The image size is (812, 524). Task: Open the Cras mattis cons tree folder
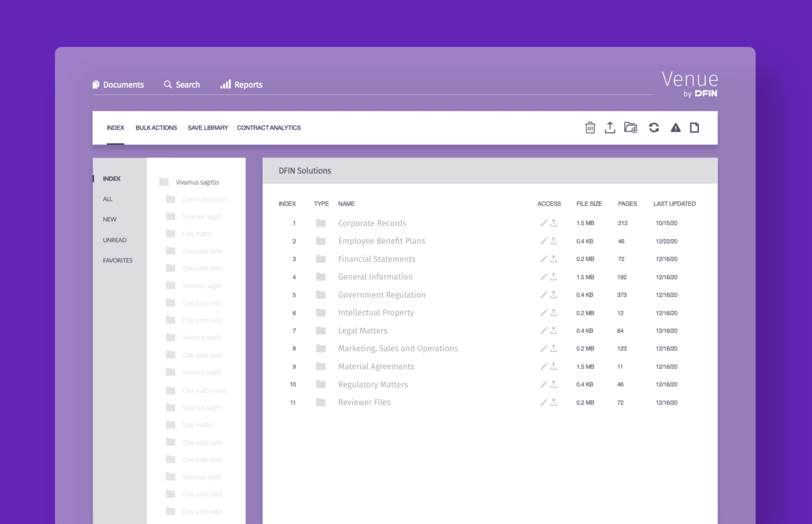[x=204, y=199]
